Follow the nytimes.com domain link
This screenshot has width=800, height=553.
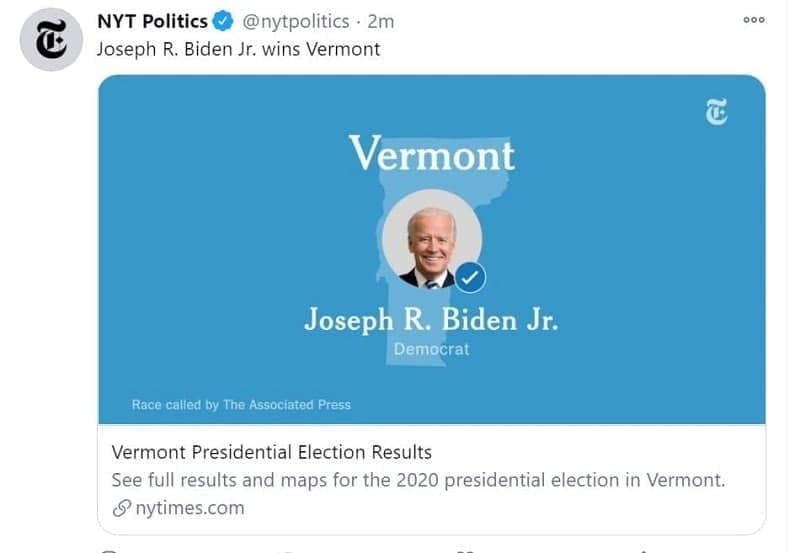pyautogui.click(x=188, y=508)
